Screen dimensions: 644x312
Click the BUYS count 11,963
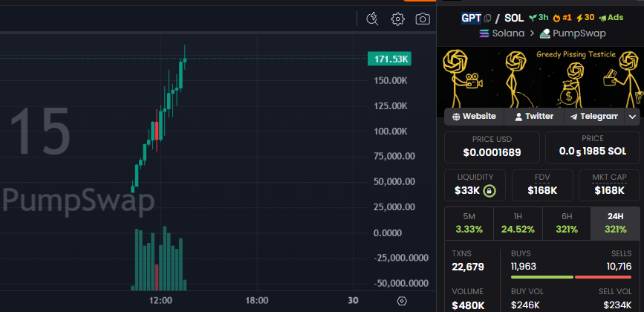pyautogui.click(x=524, y=267)
